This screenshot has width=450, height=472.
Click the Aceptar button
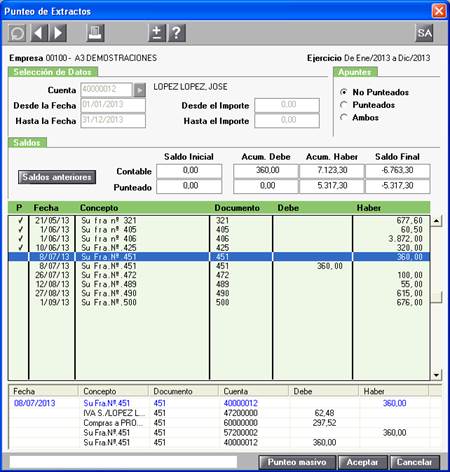[362, 462]
